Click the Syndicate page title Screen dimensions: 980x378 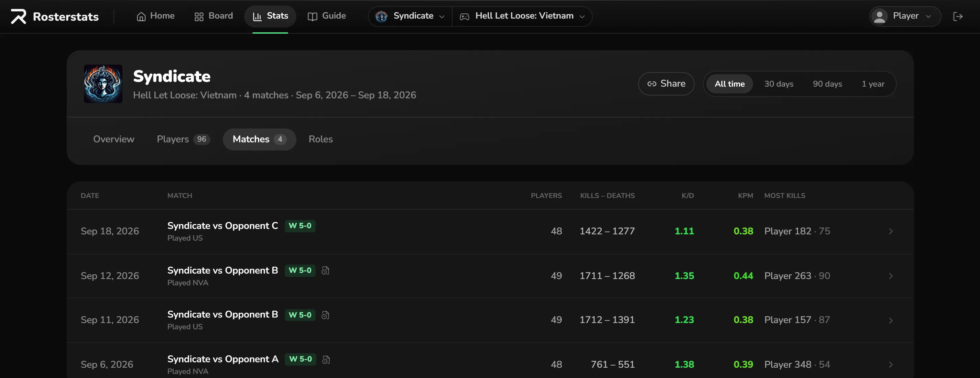(172, 76)
